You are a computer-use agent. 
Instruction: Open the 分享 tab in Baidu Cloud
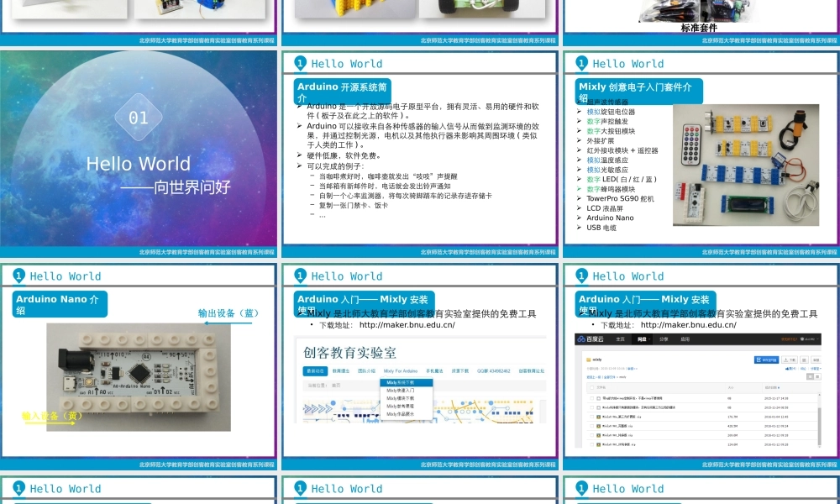coord(664,339)
